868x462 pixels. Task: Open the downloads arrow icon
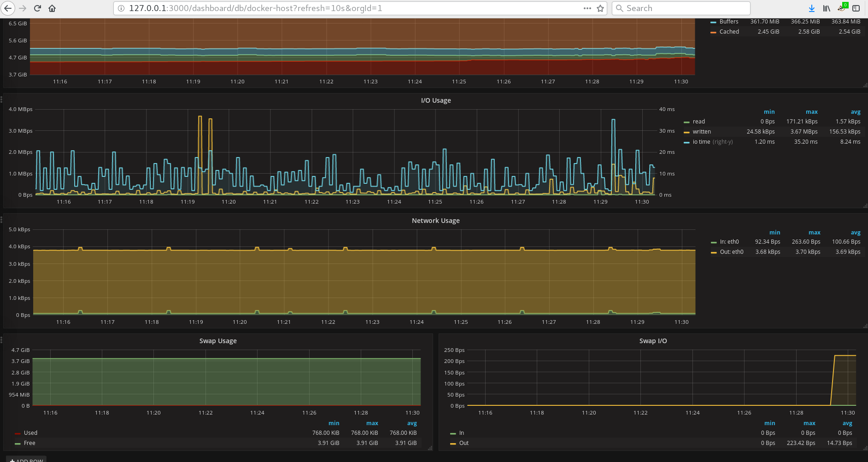coord(812,8)
